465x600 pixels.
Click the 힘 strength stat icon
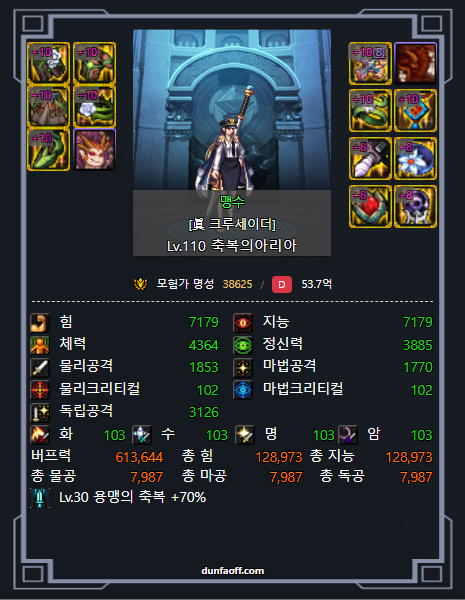tap(40, 323)
